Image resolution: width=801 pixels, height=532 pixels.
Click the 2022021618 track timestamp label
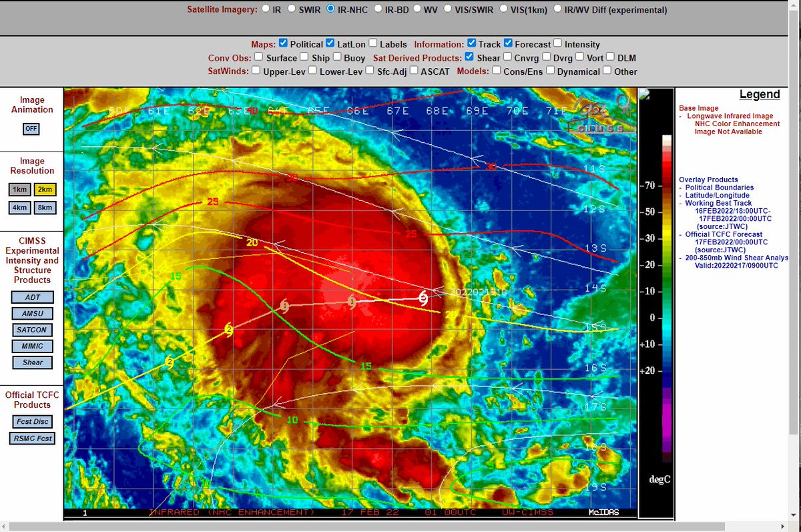[x=478, y=292]
